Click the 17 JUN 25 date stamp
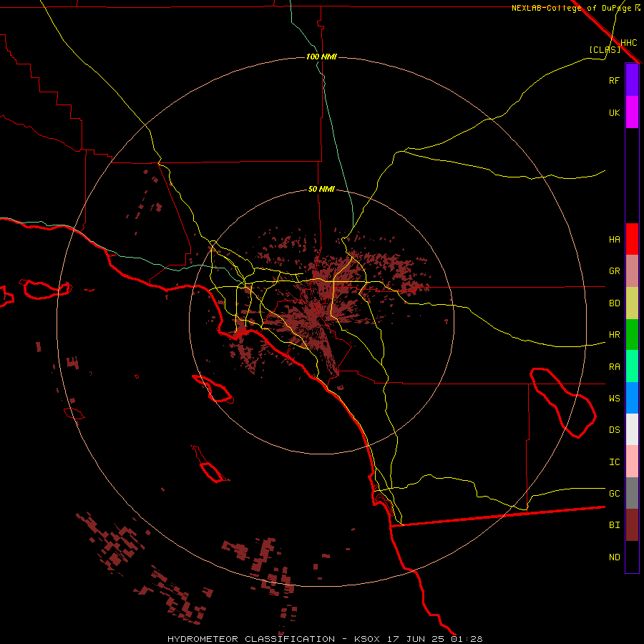The width and height of the screenshot is (644, 644). (416, 639)
